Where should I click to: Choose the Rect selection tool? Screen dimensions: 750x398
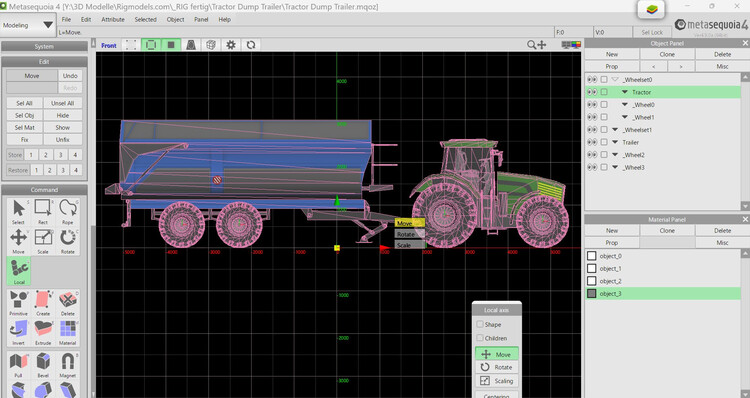coord(43,211)
